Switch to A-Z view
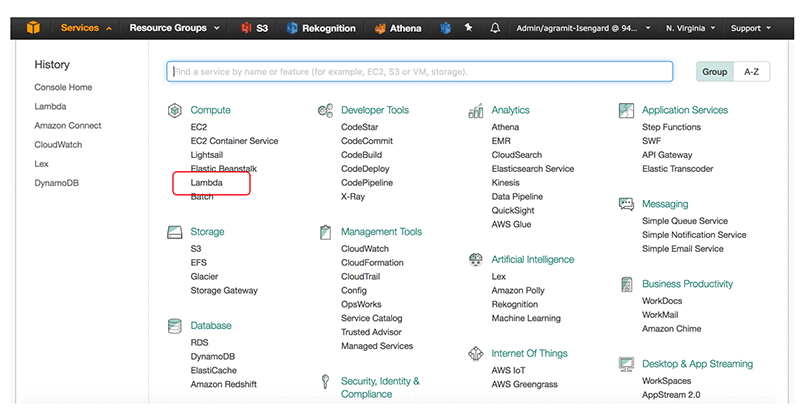Image resolution: width=800 pixels, height=413 pixels. 752,72
